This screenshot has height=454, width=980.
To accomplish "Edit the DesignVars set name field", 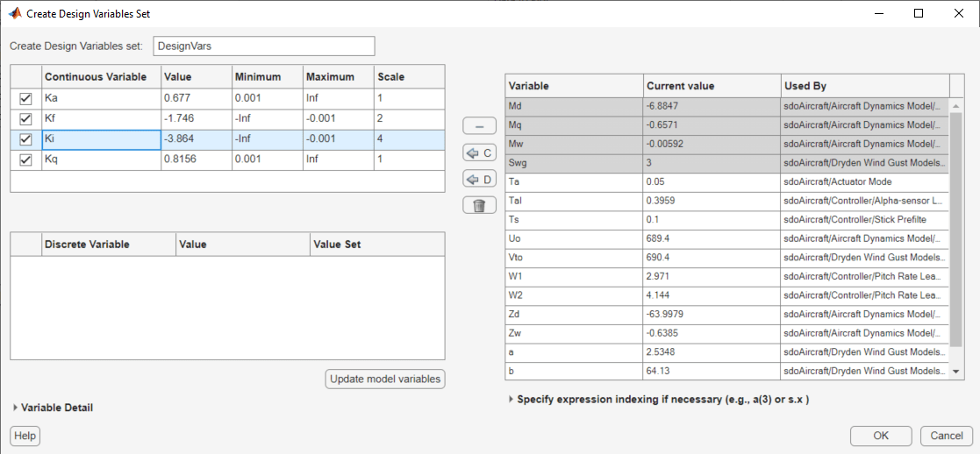I will (x=263, y=46).
